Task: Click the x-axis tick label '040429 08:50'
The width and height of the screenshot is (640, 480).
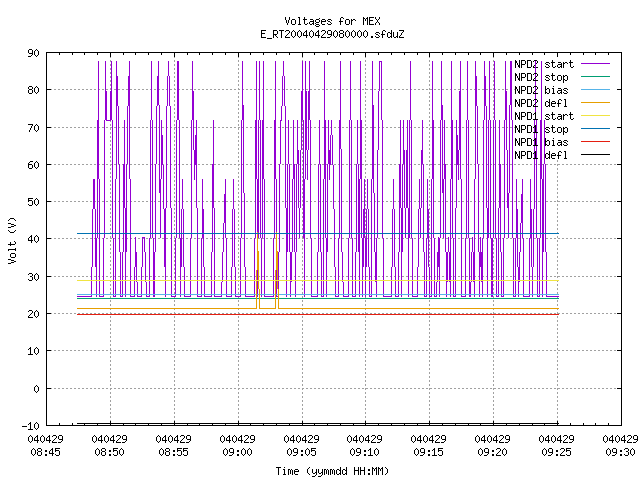Action: tap(110, 446)
